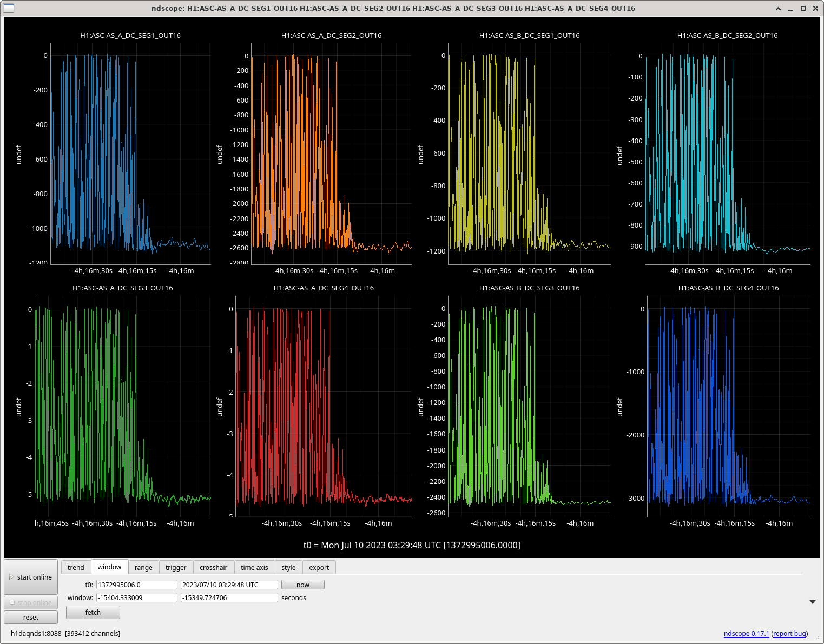Image resolution: width=824 pixels, height=644 pixels.
Task: Click the red ASC-AS_A_DC_SEG4_OUT16 plot
Action: click(x=323, y=406)
